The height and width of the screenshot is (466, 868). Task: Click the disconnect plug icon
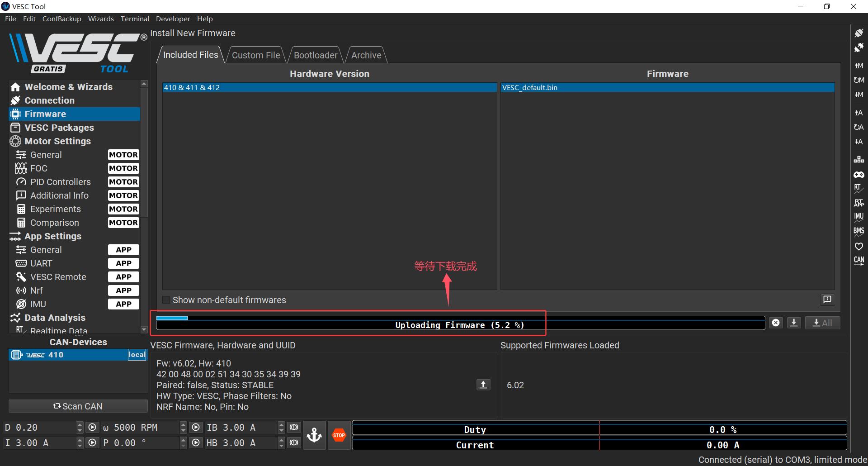pyautogui.click(x=859, y=48)
